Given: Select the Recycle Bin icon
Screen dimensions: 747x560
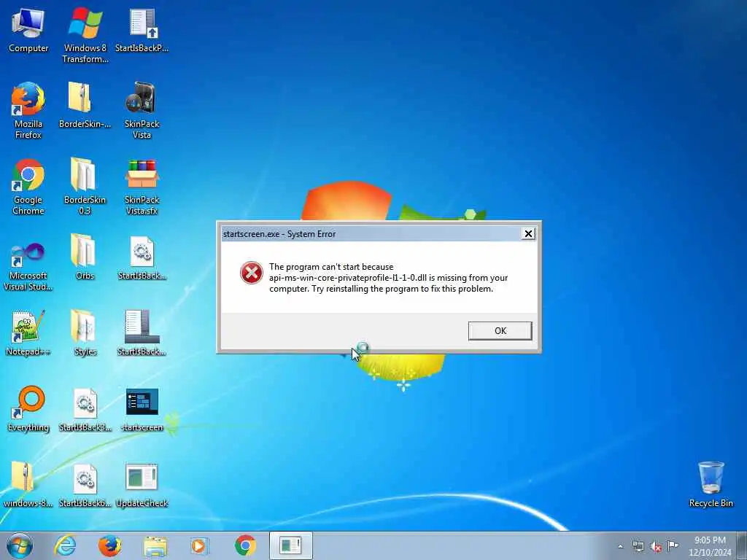Looking at the screenshot, I should pos(711,485).
